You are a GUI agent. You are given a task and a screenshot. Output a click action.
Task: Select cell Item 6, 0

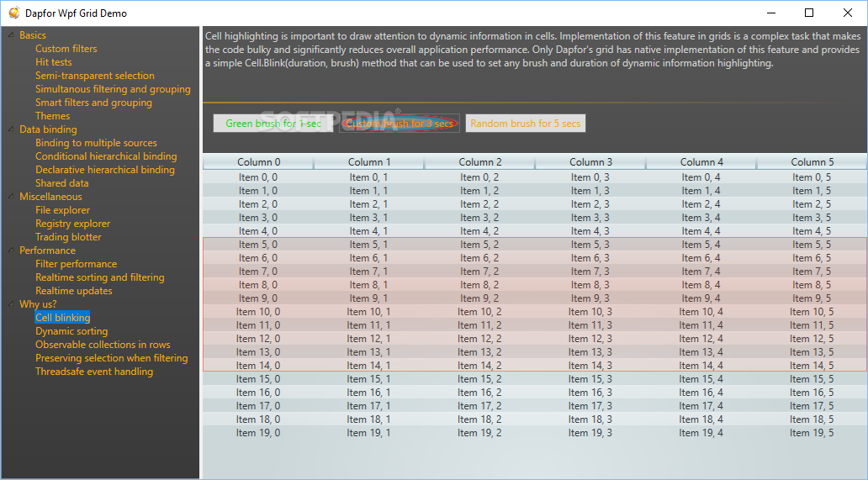tap(258, 258)
